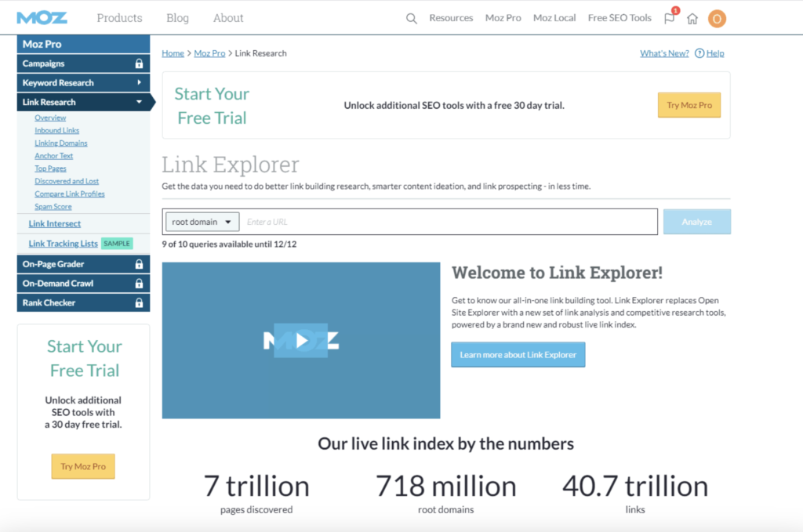Open the Blog menu item

pyautogui.click(x=178, y=18)
